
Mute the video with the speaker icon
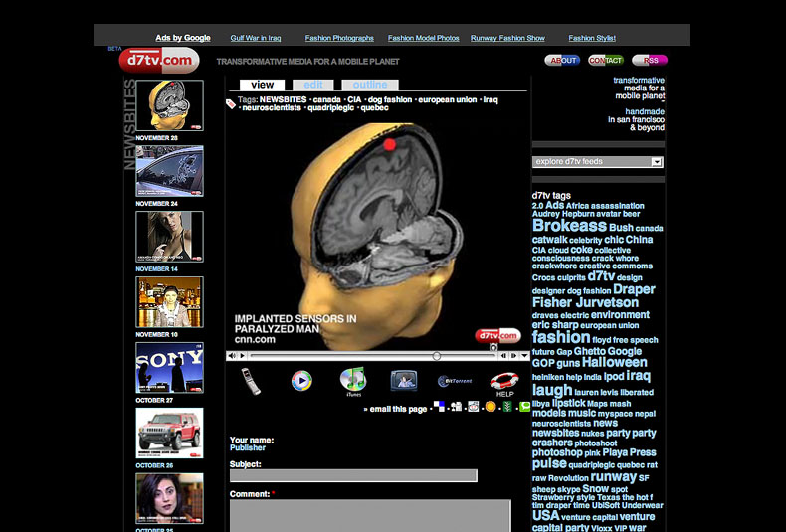(232, 356)
